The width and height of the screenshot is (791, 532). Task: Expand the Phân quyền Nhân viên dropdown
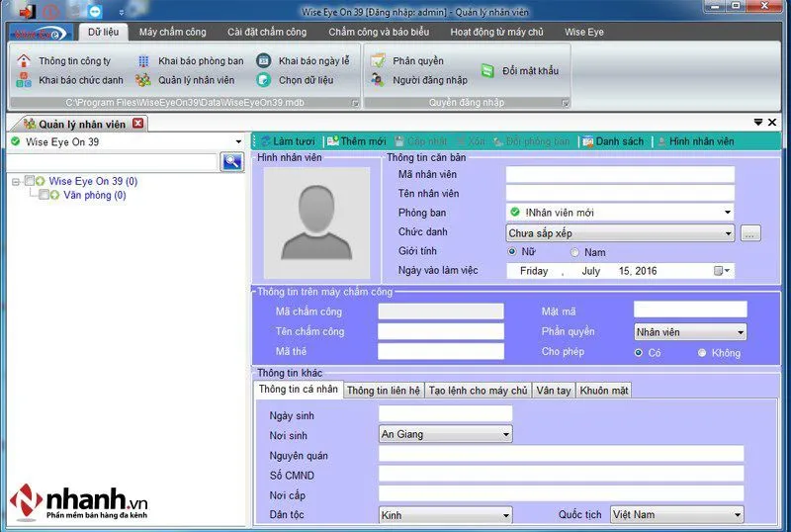(x=740, y=333)
